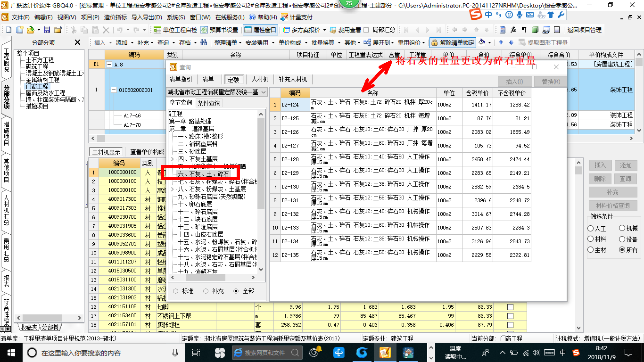Select the 机械 filter radio button

[x=622, y=228]
